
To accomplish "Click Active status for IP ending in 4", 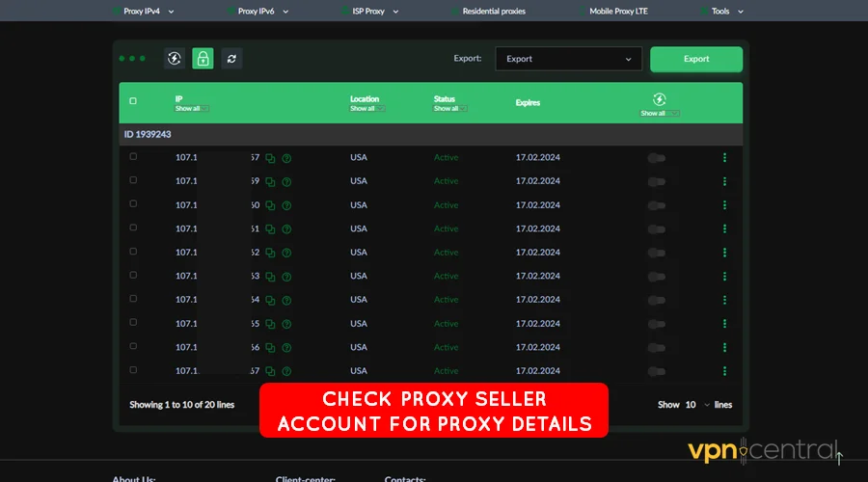I will 446,300.
